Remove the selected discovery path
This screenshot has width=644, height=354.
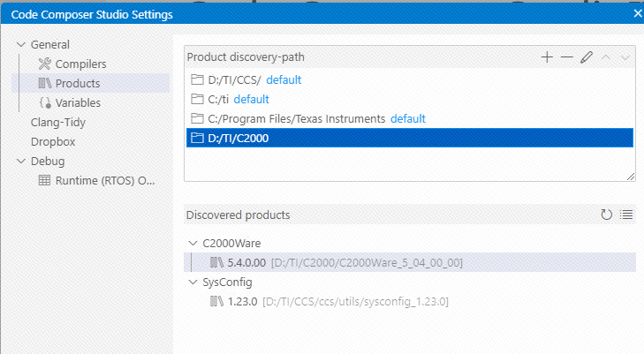coord(567,57)
